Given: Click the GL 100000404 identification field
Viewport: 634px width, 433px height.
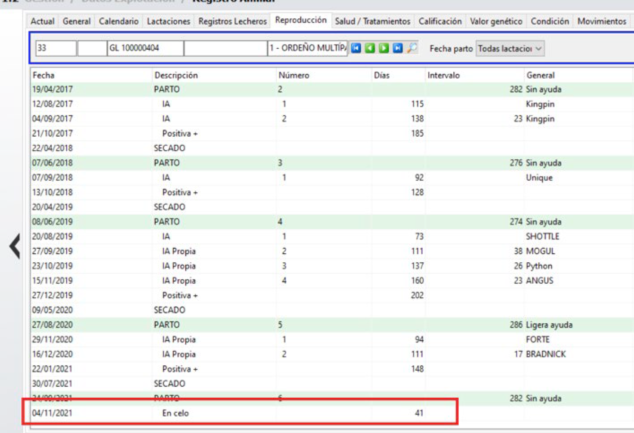Looking at the screenshot, I should tap(143, 48).
